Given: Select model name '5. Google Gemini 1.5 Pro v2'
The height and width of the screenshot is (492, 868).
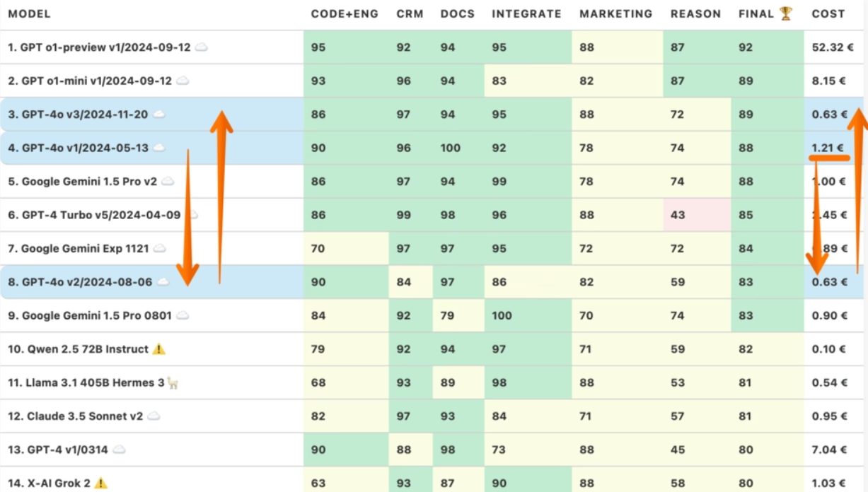Looking at the screenshot, I should tap(82, 182).
